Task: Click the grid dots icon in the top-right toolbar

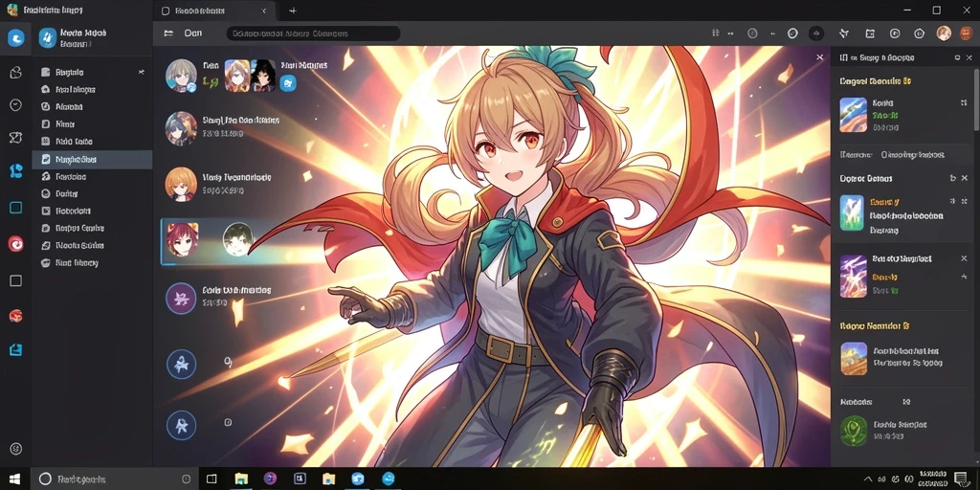Action: click(x=716, y=33)
